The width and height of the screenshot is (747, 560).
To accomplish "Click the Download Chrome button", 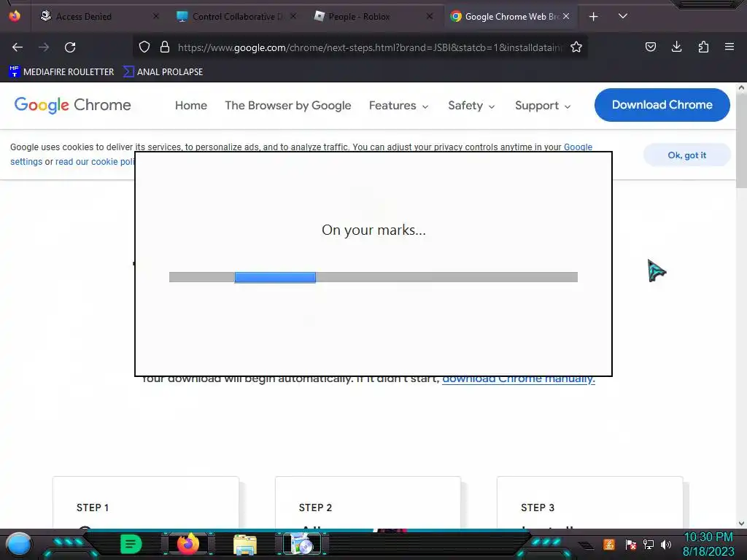I will coord(662,105).
